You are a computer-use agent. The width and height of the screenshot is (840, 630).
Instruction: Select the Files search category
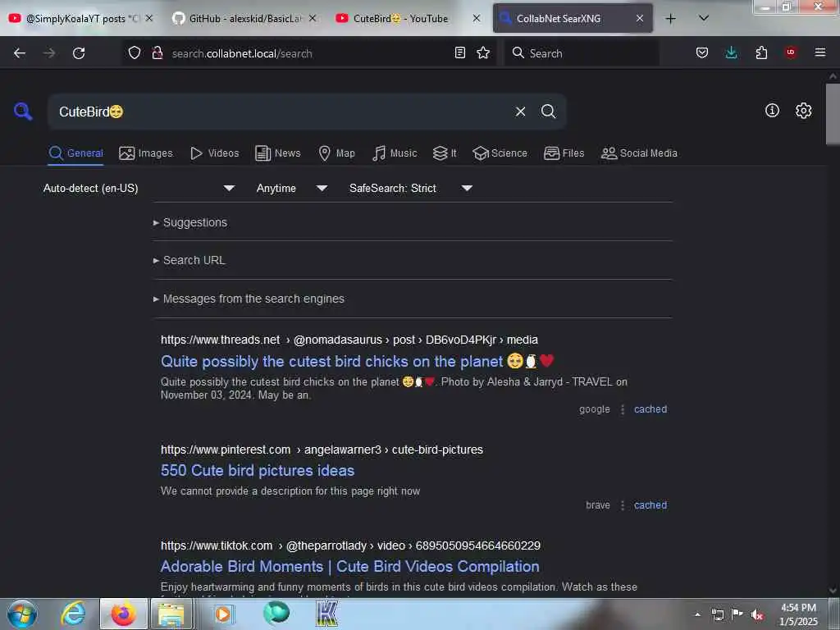coord(564,153)
